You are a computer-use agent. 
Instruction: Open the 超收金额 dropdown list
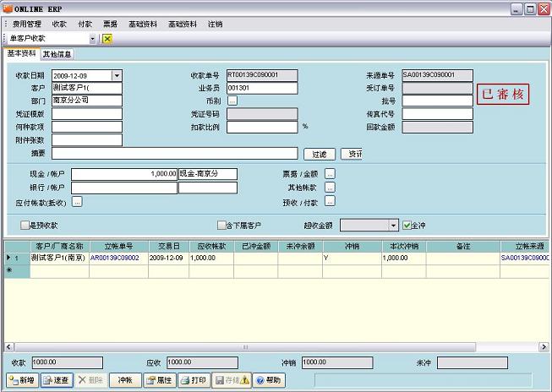[x=393, y=226]
